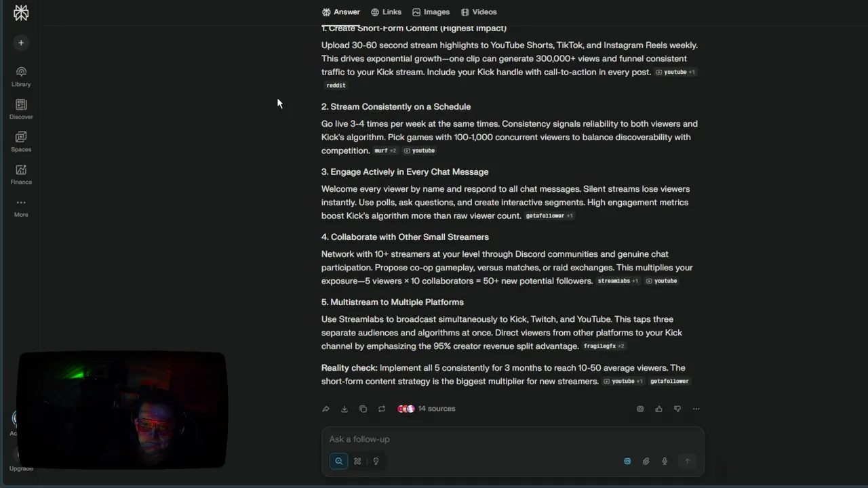Expand the 14 sources list
The width and height of the screenshot is (868, 488).
[427, 409]
